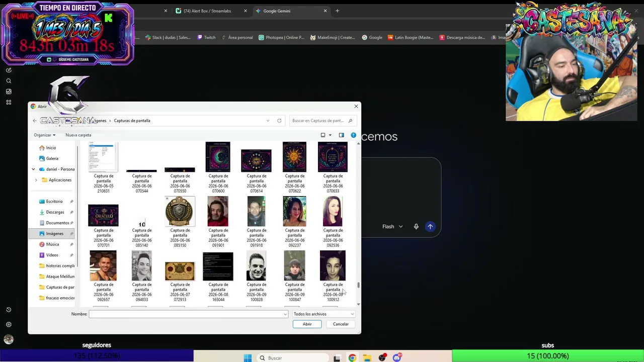Select screenshot thumbnail 2026-06-06 091901
This screenshot has height=362, width=644.
[x=218, y=211]
